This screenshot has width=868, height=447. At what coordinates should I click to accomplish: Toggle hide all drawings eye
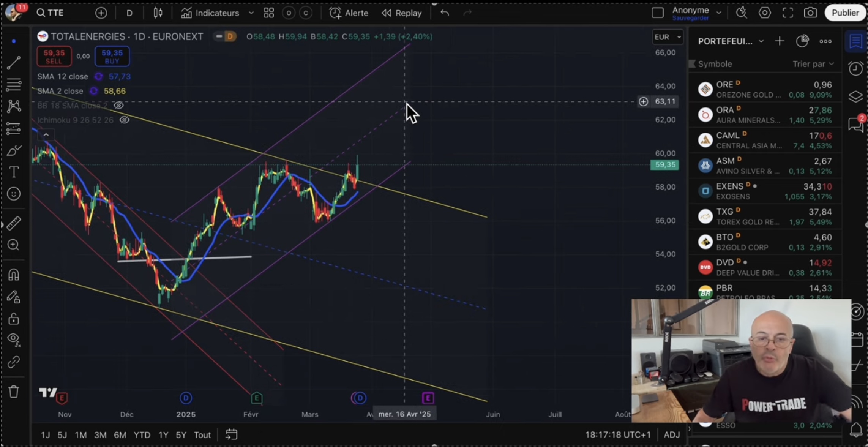(x=14, y=340)
